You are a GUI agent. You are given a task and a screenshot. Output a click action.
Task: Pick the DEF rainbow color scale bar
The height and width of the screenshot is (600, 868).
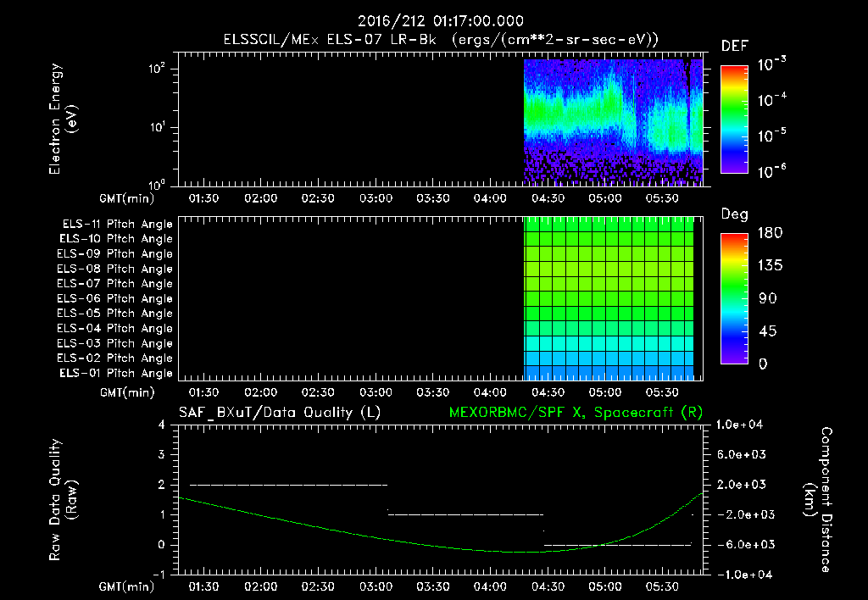click(735, 119)
